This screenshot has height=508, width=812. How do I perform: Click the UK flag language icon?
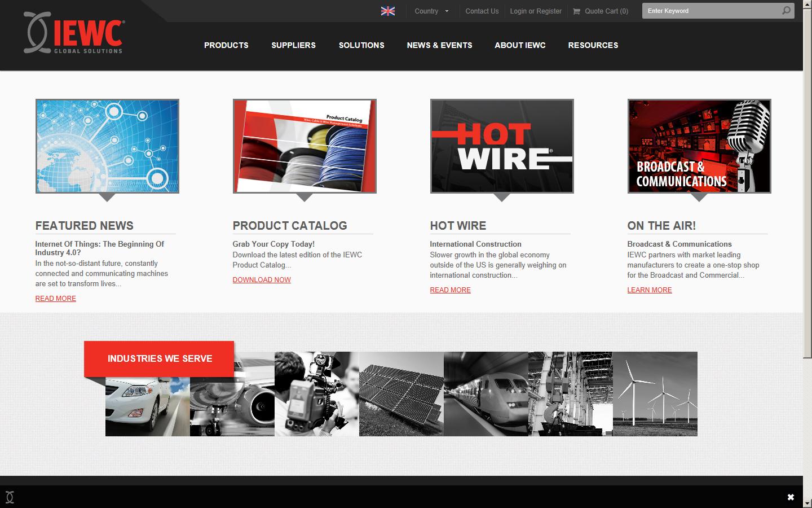pos(387,10)
